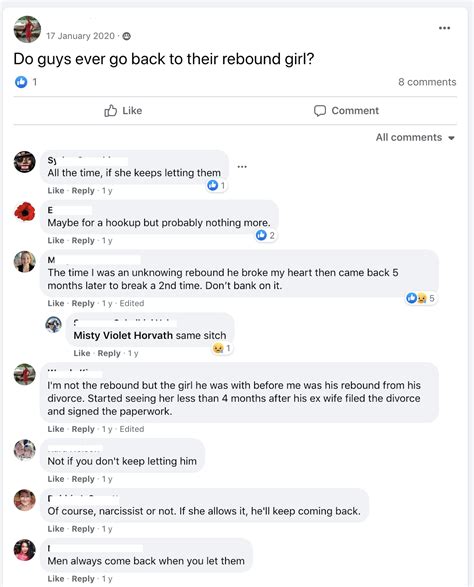Viewport: 474px width, 587px height.
Task: Open the "8 comments" link
Action: click(x=427, y=82)
